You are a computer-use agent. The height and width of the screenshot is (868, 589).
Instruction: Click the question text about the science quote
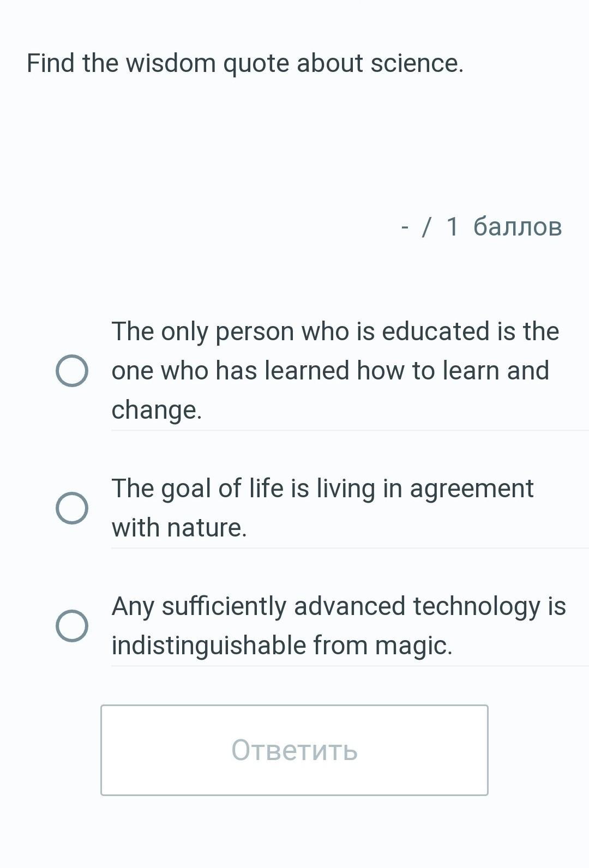tap(245, 63)
